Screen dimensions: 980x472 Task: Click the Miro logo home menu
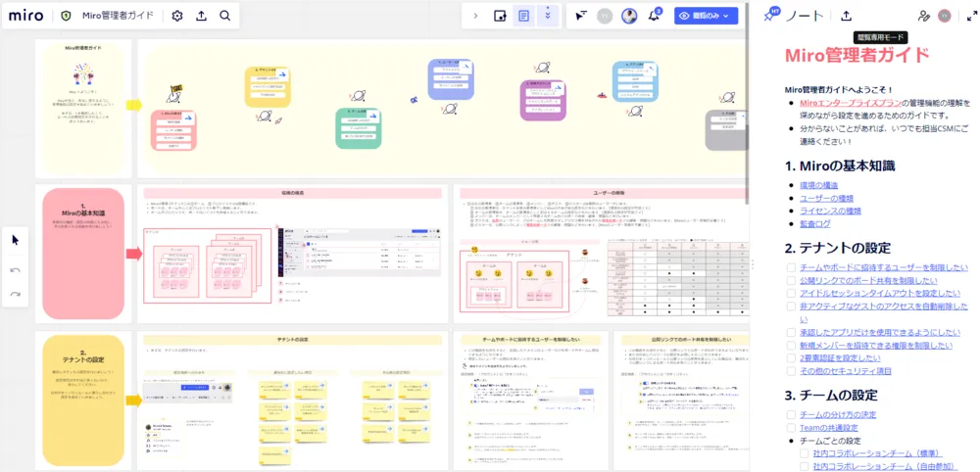tap(26, 16)
